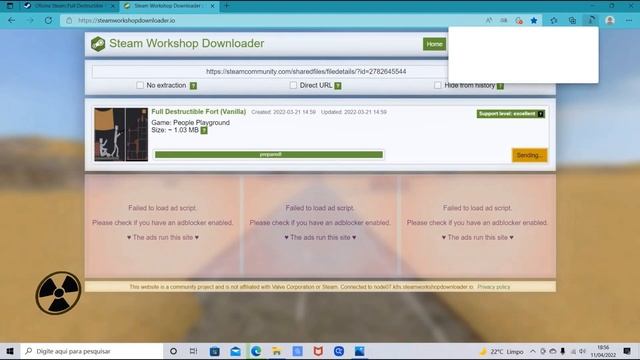Image resolution: width=640 pixels, height=360 pixels.
Task: Click the Steam Workshop Downloader logo icon
Action: click(98, 44)
